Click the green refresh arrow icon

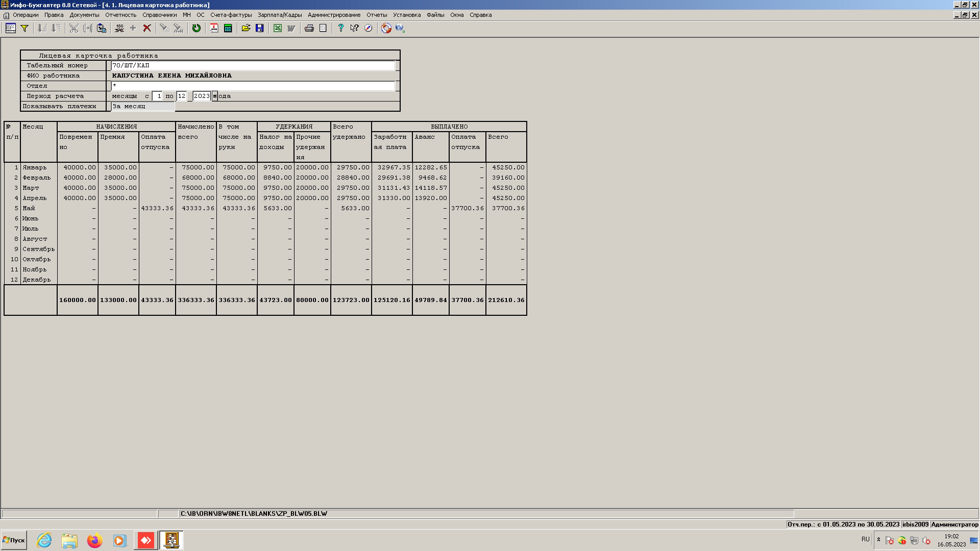(196, 28)
